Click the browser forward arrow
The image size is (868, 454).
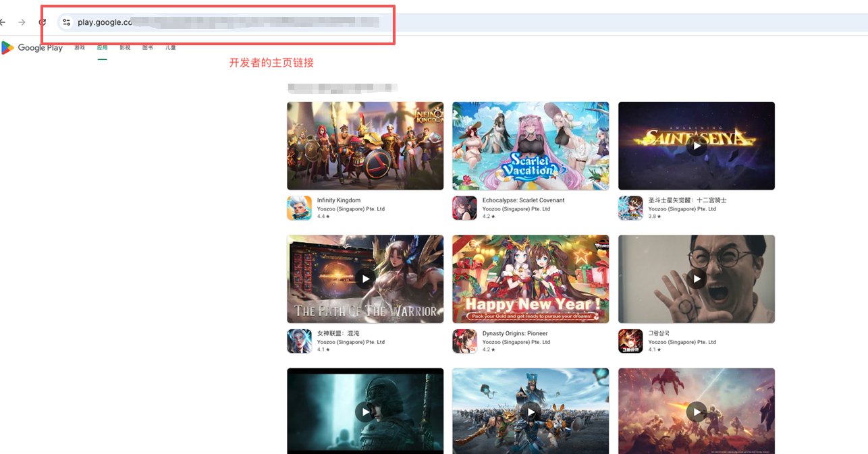[22, 22]
